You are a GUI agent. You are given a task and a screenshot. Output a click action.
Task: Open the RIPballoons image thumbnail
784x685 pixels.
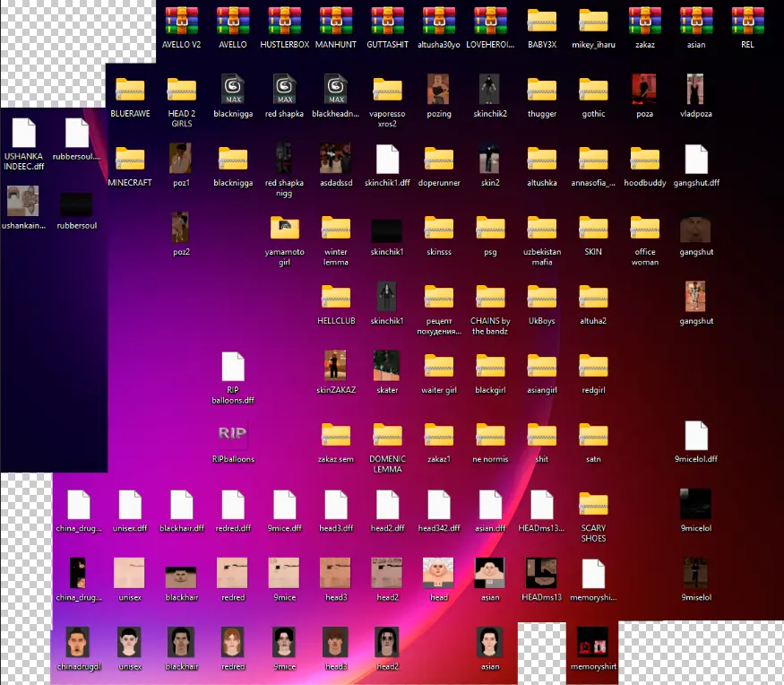click(232, 433)
